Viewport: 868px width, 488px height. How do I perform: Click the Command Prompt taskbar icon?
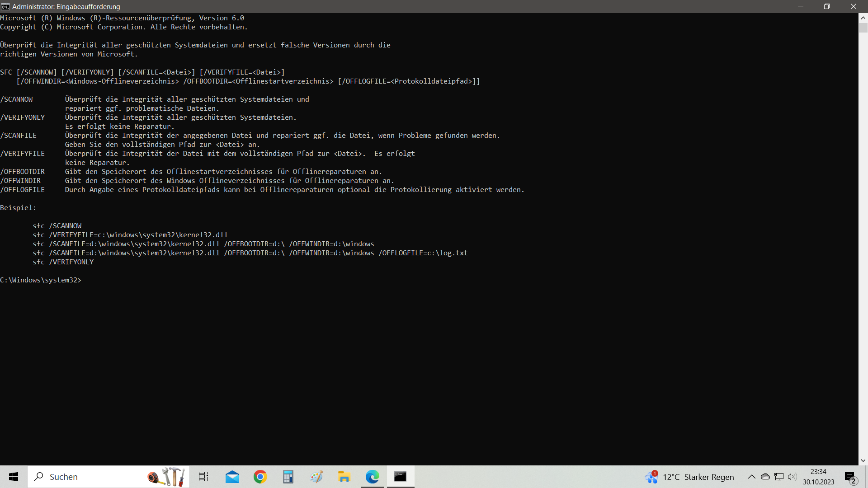coord(401,477)
